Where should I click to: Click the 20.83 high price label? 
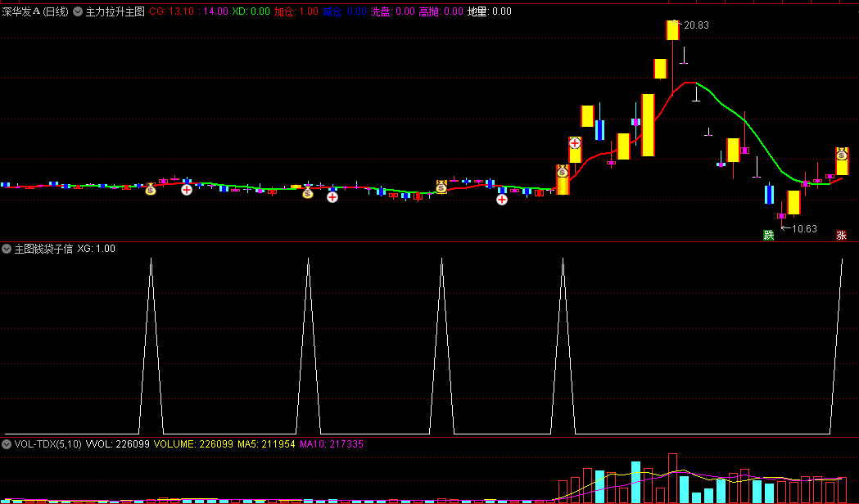coord(696,25)
